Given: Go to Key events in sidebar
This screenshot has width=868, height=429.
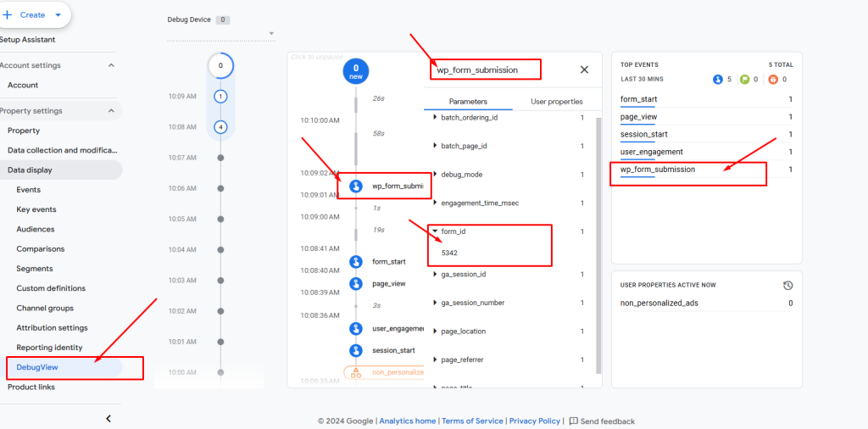Looking at the screenshot, I should tap(36, 209).
